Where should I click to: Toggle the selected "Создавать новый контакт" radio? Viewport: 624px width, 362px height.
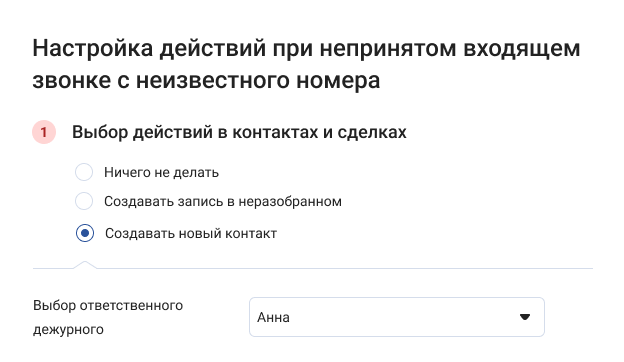(x=85, y=233)
